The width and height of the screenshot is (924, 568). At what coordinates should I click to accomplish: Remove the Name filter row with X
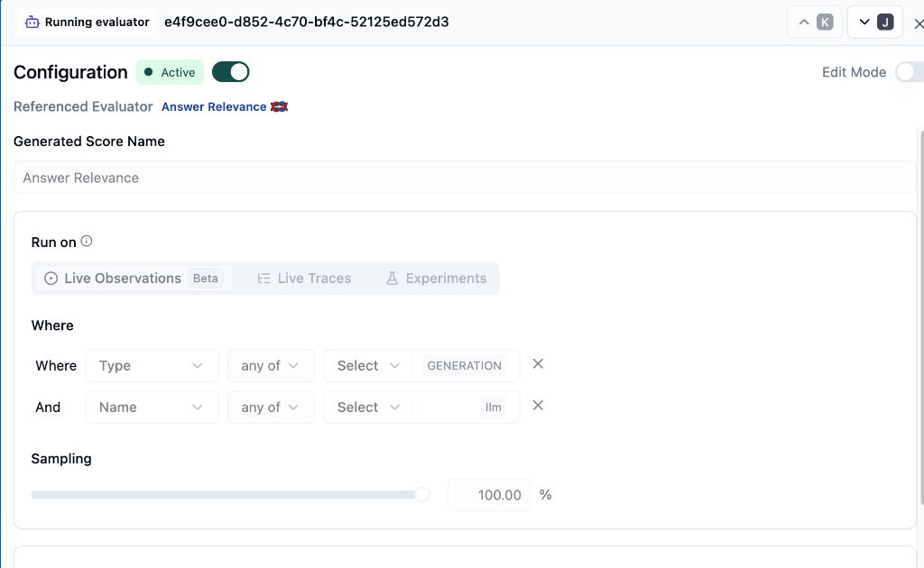pyautogui.click(x=538, y=406)
